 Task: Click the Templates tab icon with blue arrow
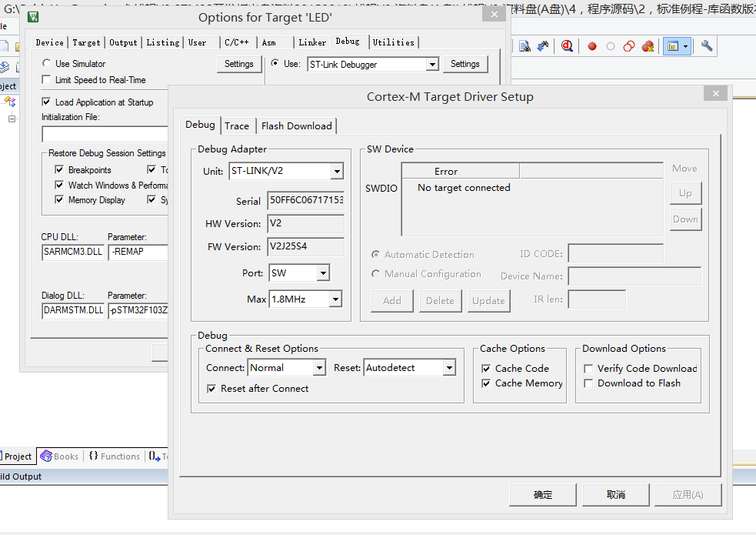click(x=155, y=456)
